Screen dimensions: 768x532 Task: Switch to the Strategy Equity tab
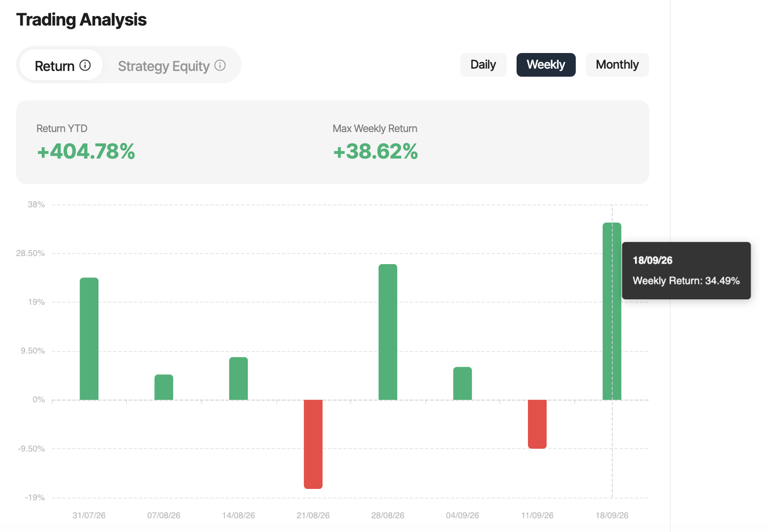pos(171,65)
